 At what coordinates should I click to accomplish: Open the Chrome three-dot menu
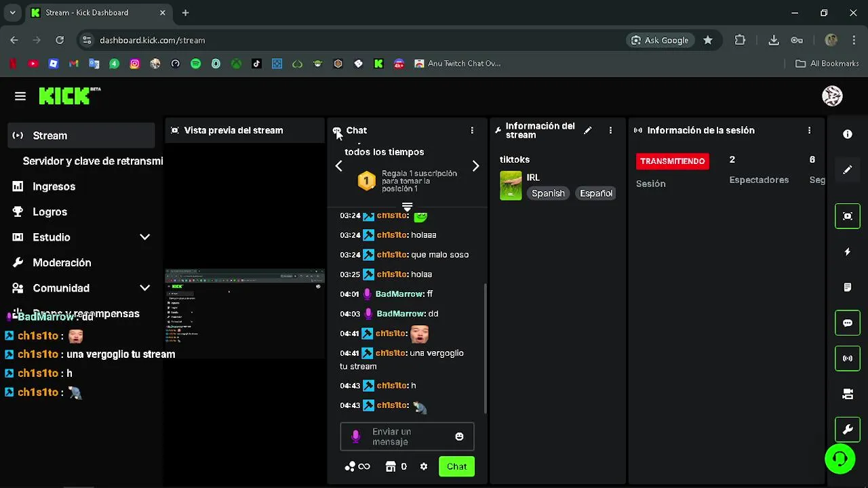point(854,40)
